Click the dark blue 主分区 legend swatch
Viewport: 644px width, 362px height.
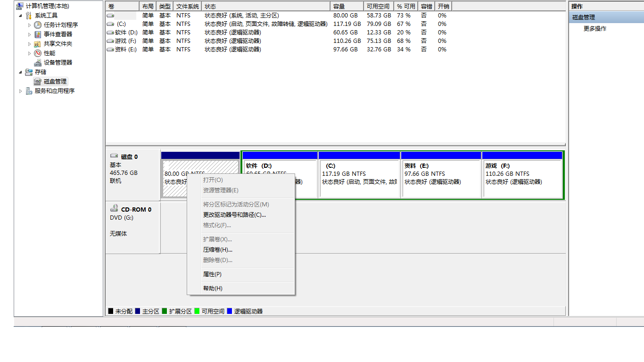tap(138, 311)
